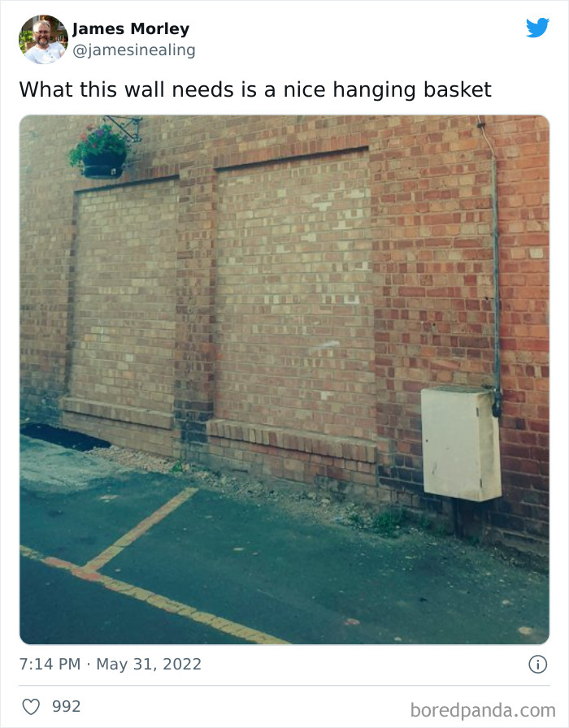
Task: Click the James Morley display name
Action: click(x=131, y=28)
